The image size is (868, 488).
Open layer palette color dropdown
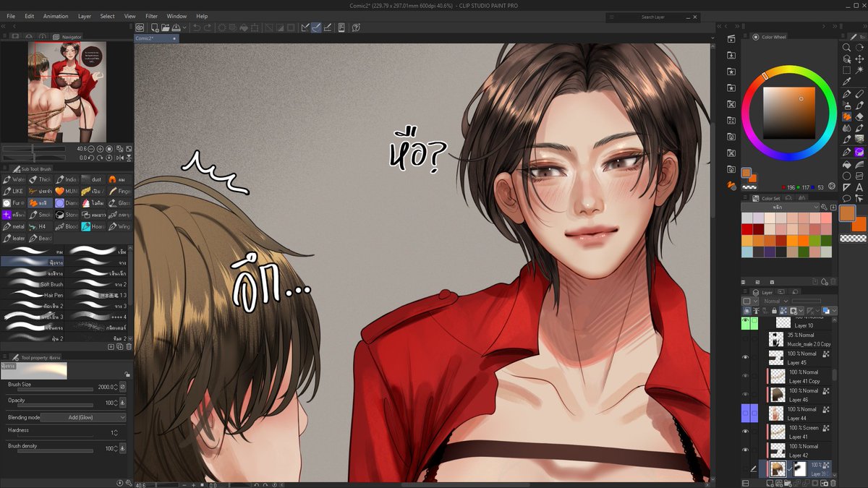751,301
